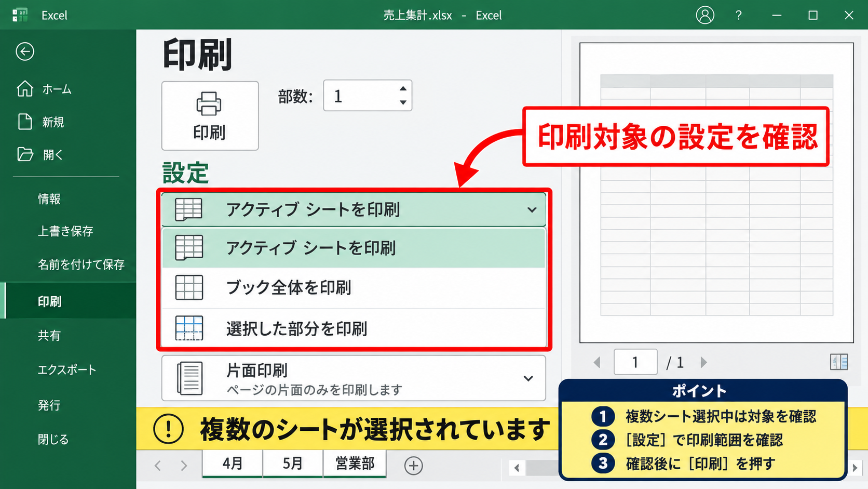Open help via the question mark
Image resolution: width=868 pixels, height=489 pixels.
pos(738,15)
